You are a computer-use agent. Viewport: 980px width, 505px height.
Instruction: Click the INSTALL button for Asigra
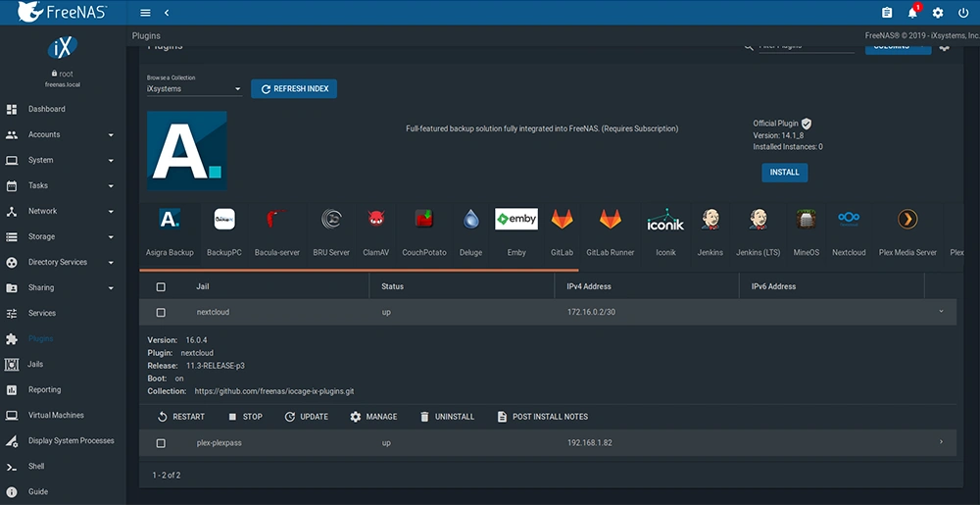(x=784, y=173)
